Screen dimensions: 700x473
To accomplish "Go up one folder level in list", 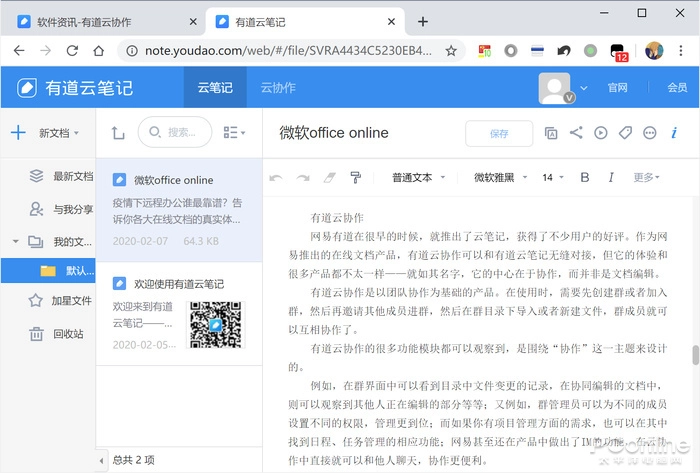I will 118,133.
